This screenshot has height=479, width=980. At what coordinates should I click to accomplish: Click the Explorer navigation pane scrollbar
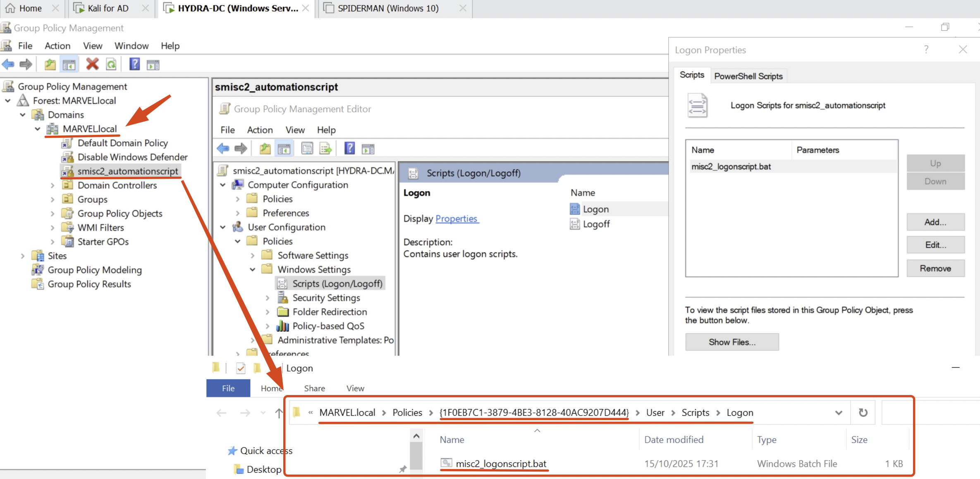[x=416, y=455]
